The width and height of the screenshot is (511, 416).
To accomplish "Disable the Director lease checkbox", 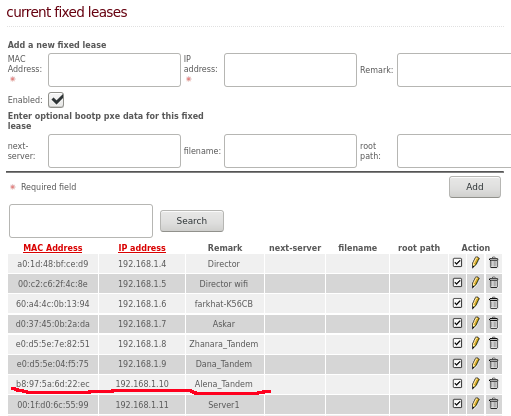I will [457, 263].
